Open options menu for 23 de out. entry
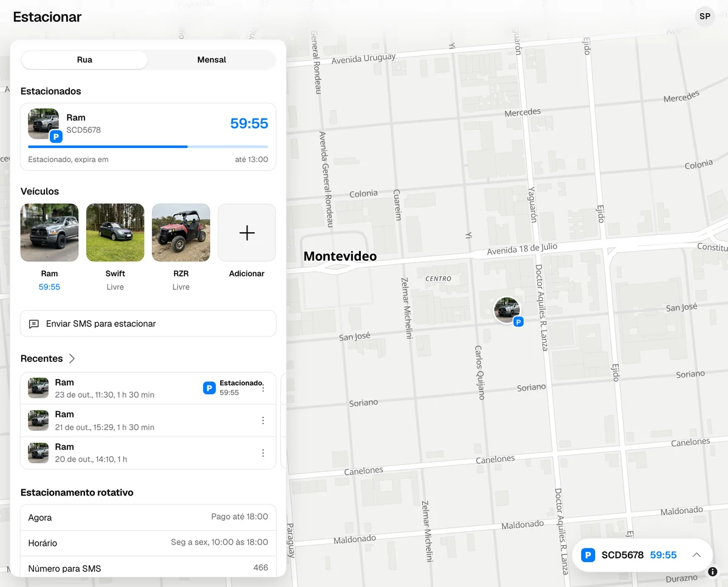The width and height of the screenshot is (728, 587). [x=263, y=388]
